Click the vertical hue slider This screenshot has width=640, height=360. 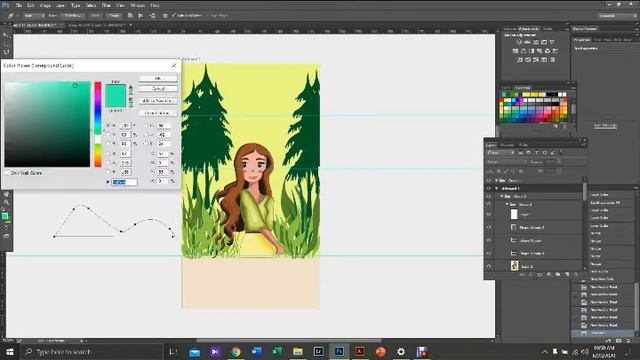(98, 124)
